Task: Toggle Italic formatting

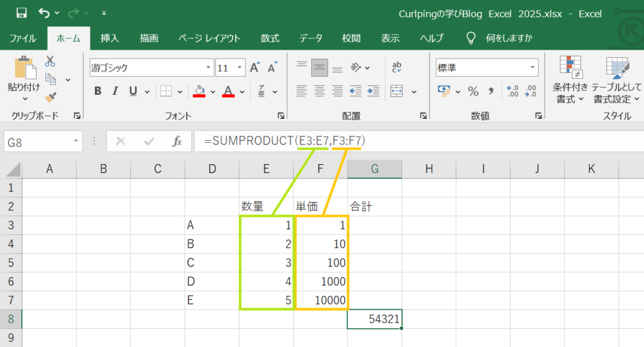Action: (x=116, y=91)
